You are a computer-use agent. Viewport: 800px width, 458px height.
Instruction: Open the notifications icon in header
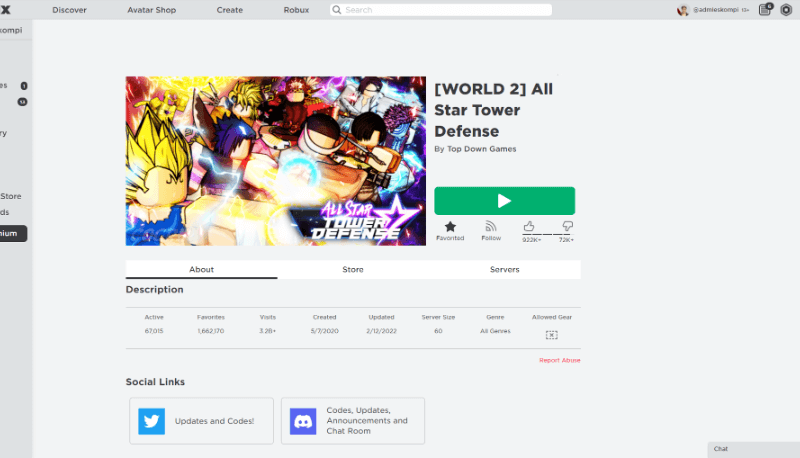click(765, 10)
